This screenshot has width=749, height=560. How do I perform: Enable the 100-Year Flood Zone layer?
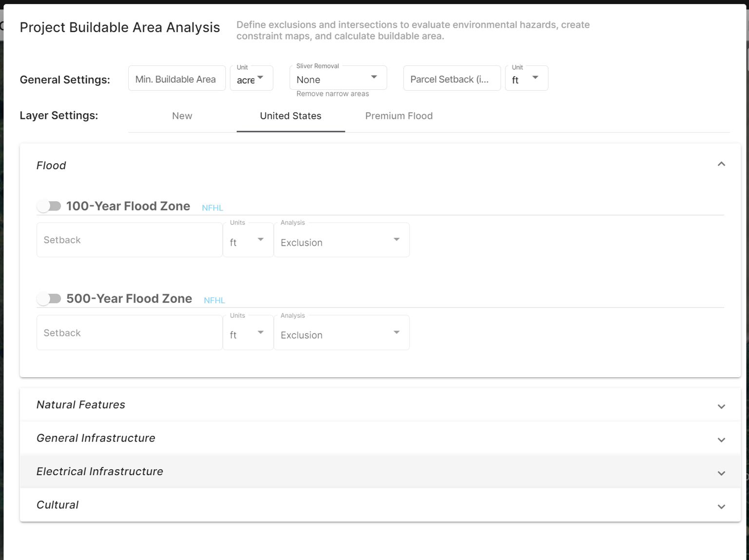[x=49, y=206]
